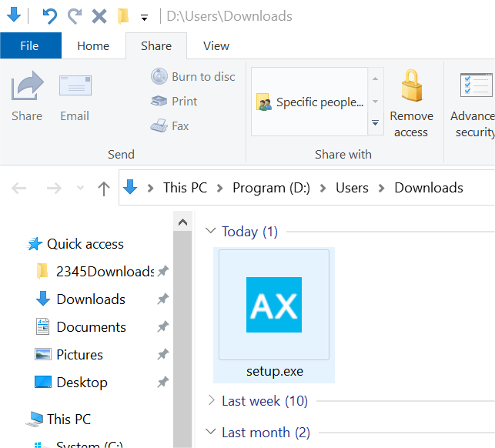
Task: Click the Redo icon in quick access toolbar
Action: [x=75, y=16]
